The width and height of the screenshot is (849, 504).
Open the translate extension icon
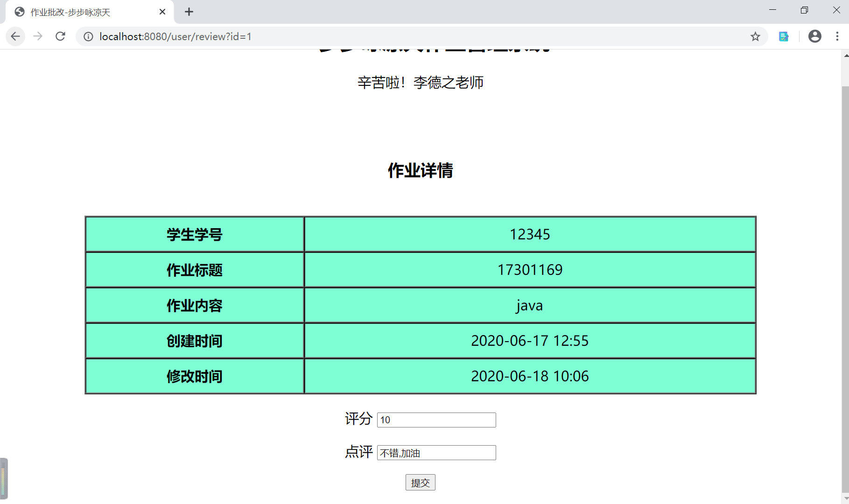[x=784, y=36]
